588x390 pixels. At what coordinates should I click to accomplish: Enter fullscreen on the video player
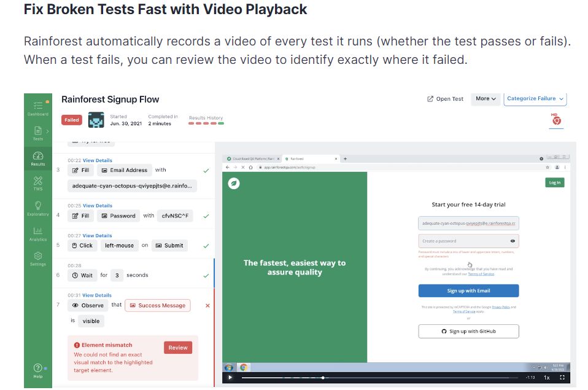(x=562, y=378)
